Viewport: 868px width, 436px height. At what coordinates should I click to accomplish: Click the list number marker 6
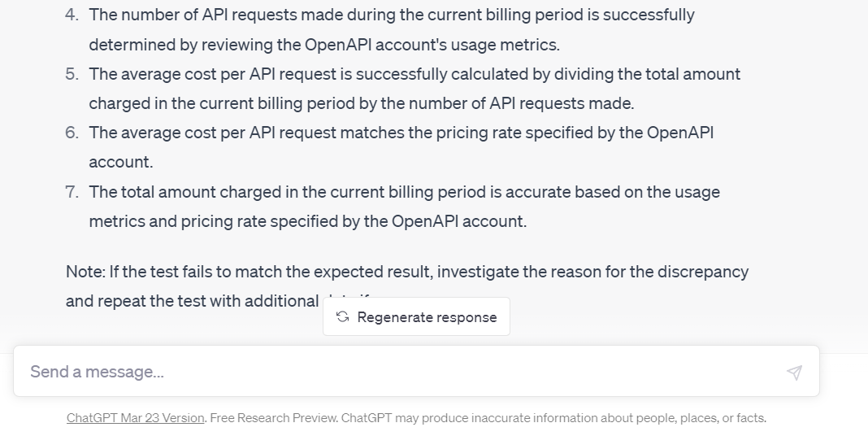(x=72, y=133)
